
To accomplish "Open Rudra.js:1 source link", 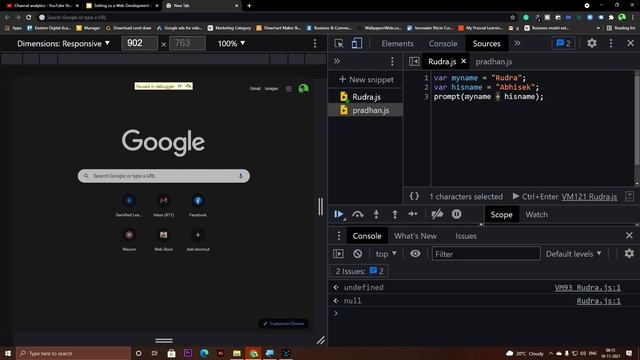I will [598, 301].
